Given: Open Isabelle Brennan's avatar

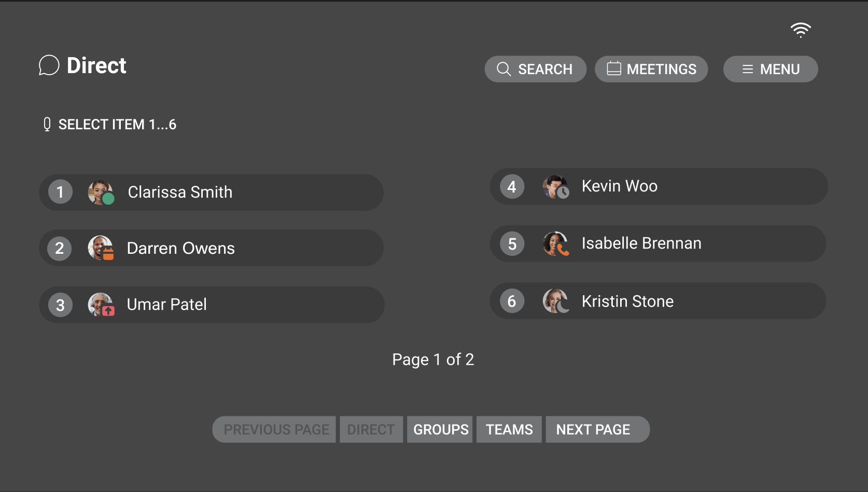Looking at the screenshot, I should pos(556,243).
